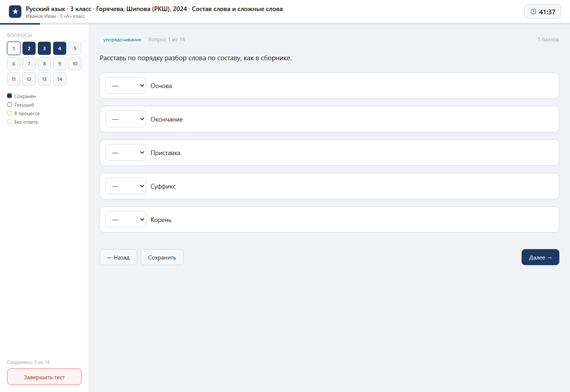The height and width of the screenshot is (392, 570).
Task: Open the order dropdown for Приставка
Action: pos(126,153)
